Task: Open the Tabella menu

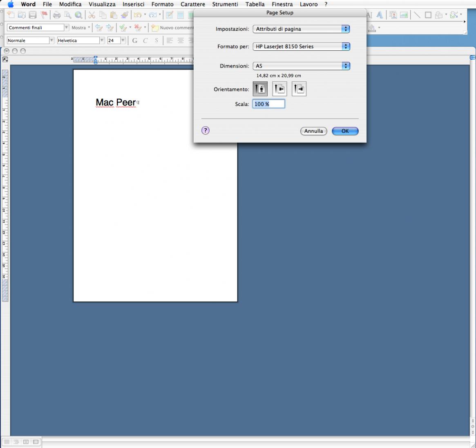Action: click(255, 4)
